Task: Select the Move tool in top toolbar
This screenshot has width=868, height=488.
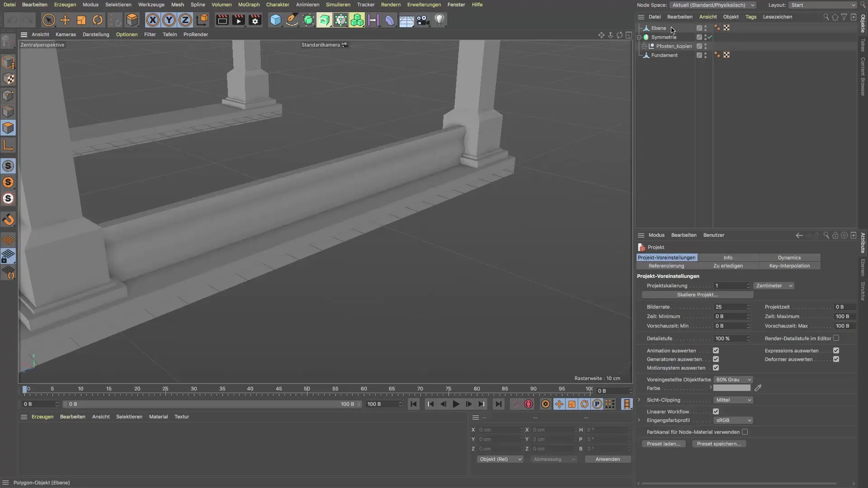Action: point(65,20)
